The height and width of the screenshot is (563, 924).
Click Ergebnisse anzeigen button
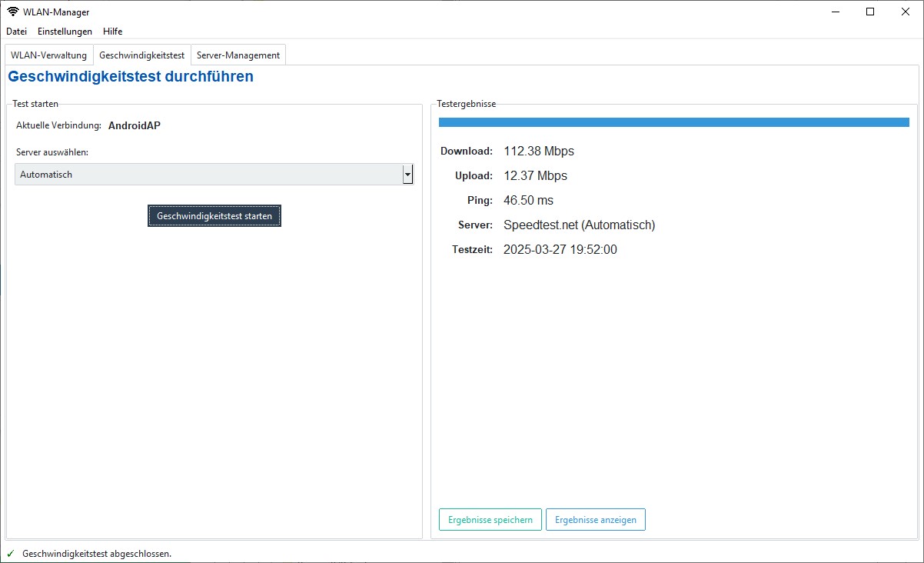click(596, 520)
